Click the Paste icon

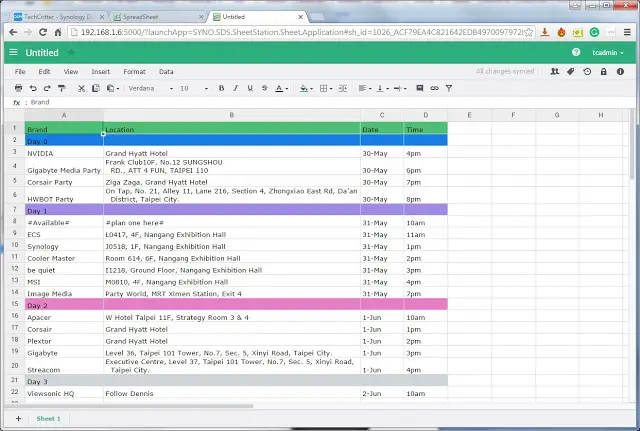[x=110, y=88]
